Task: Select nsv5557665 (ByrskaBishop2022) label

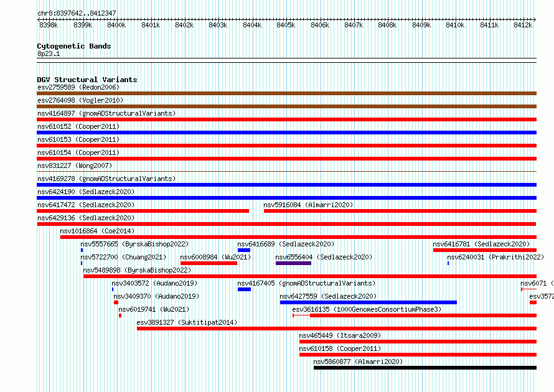Action: 134,244
